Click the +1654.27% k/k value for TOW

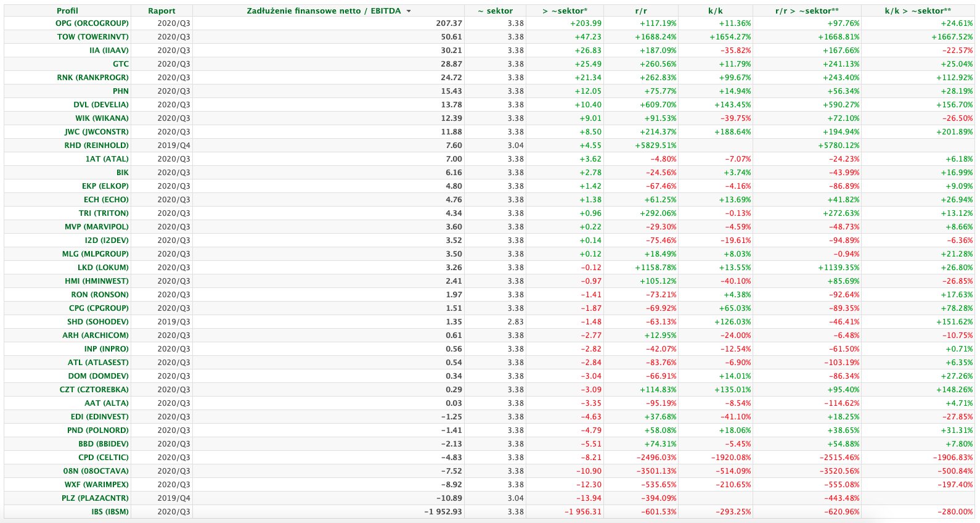coord(730,36)
